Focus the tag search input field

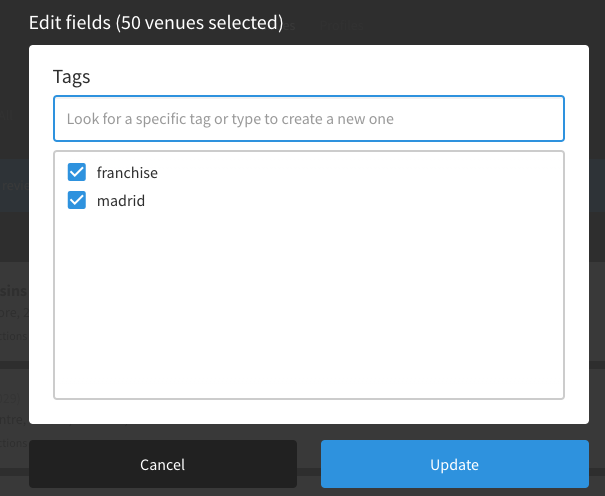(309, 119)
